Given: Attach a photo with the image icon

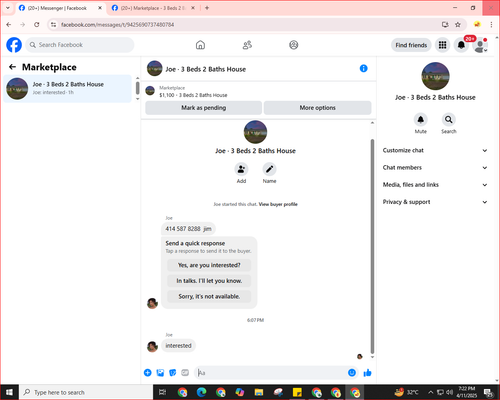Looking at the screenshot, I should point(160,373).
